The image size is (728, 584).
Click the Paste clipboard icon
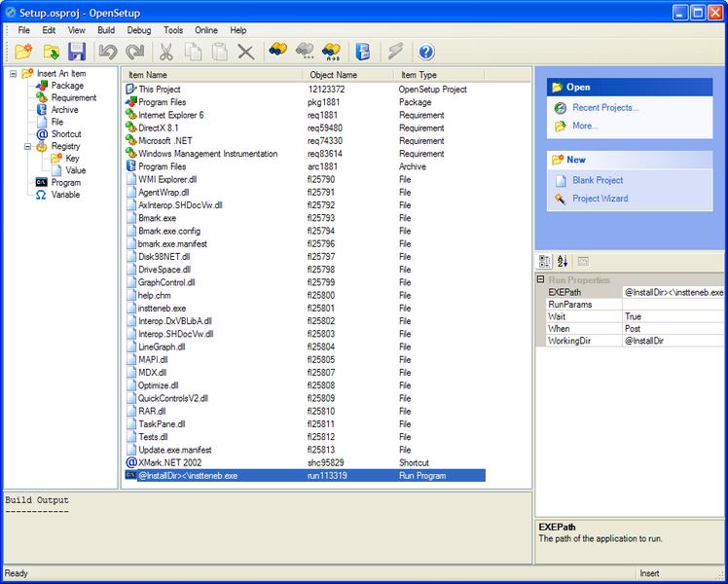click(219, 52)
